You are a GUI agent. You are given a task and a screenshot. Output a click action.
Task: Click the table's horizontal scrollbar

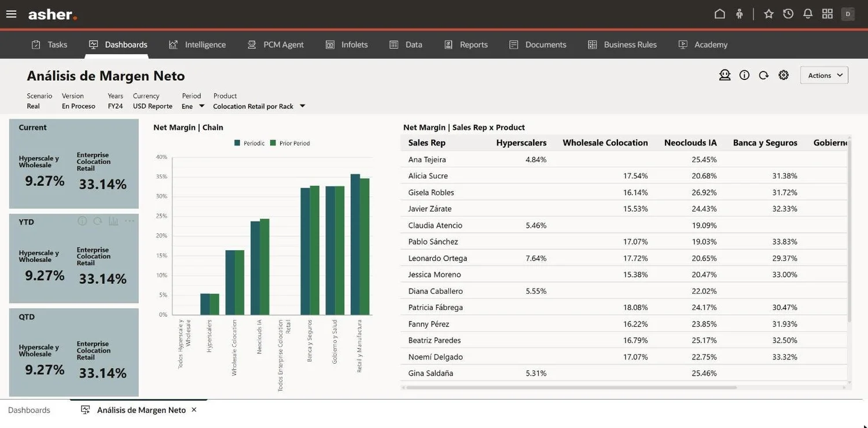(x=572, y=387)
